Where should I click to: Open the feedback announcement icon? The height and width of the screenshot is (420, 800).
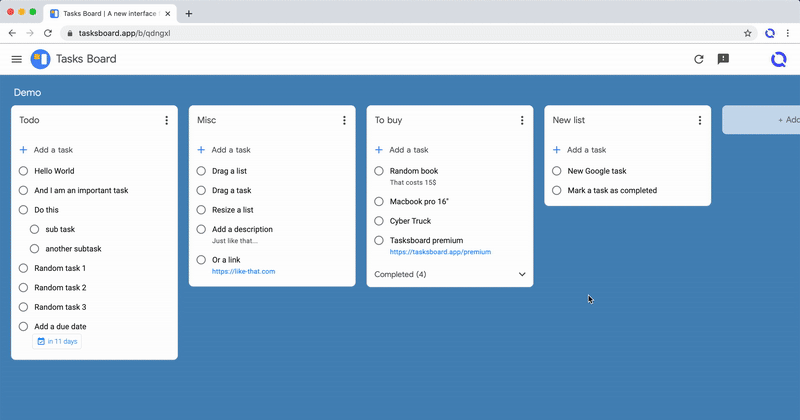[723, 59]
